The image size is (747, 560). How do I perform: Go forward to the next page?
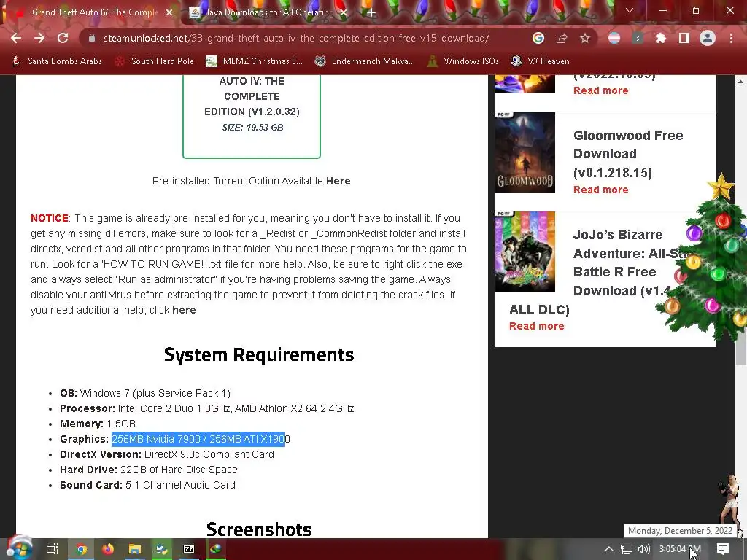(x=39, y=38)
